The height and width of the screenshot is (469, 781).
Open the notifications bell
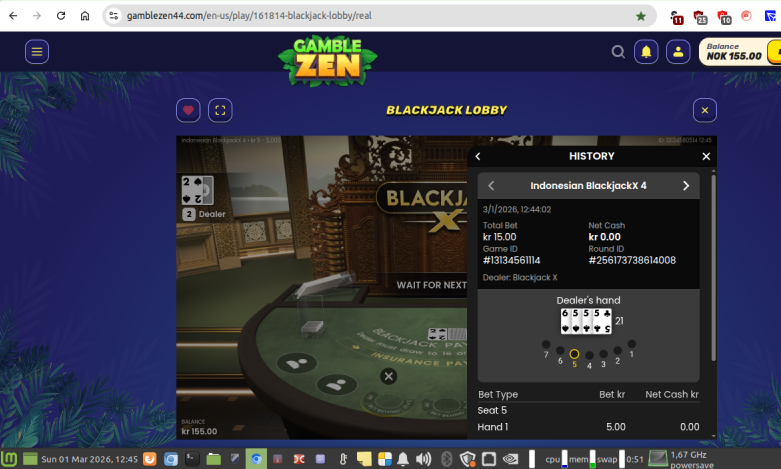(x=646, y=52)
